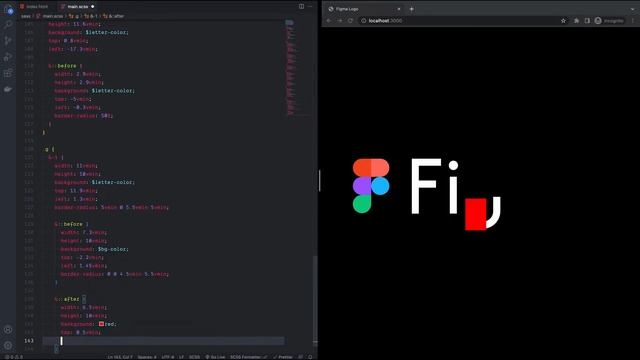
Task: Open the browser Extensions puzzle icon
Action: click(576, 20)
